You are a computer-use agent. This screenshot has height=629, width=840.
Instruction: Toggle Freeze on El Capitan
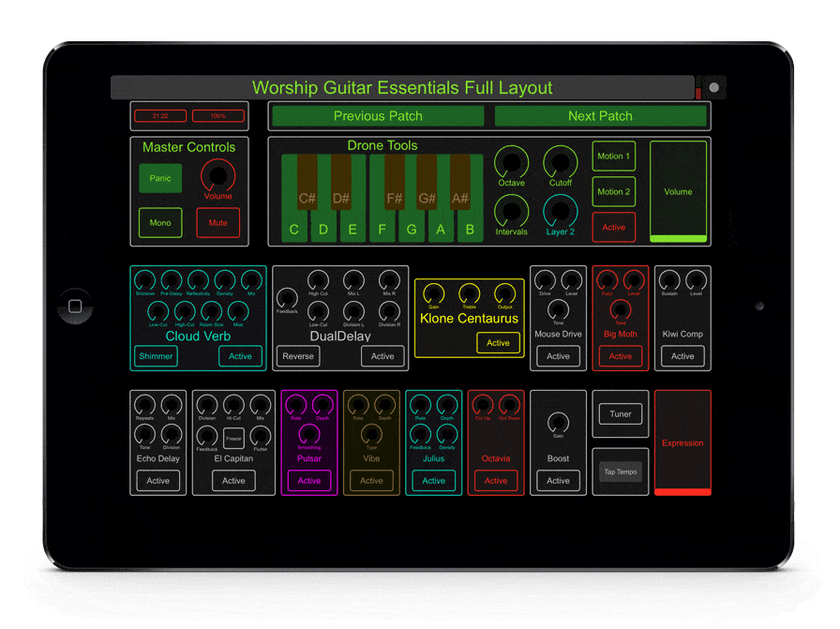233,436
